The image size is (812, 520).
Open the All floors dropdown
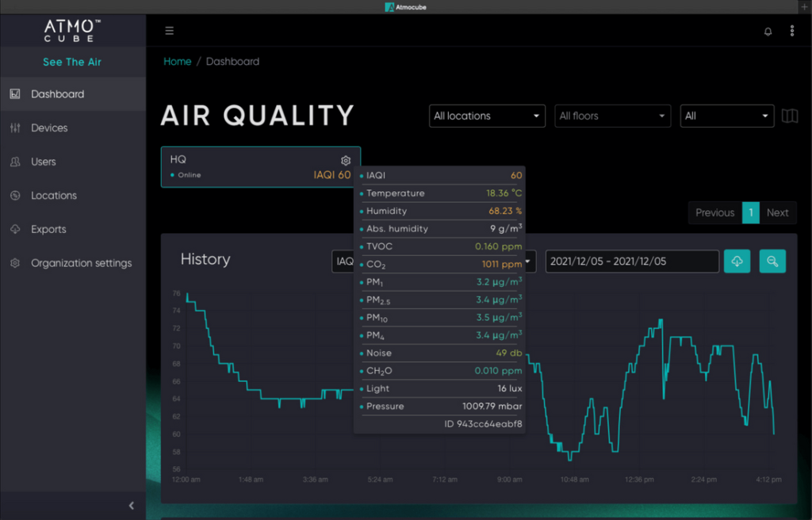click(613, 116)
